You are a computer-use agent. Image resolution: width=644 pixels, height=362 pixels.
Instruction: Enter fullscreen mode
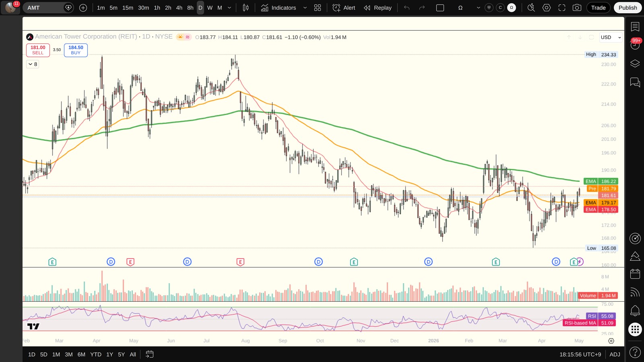562,8
